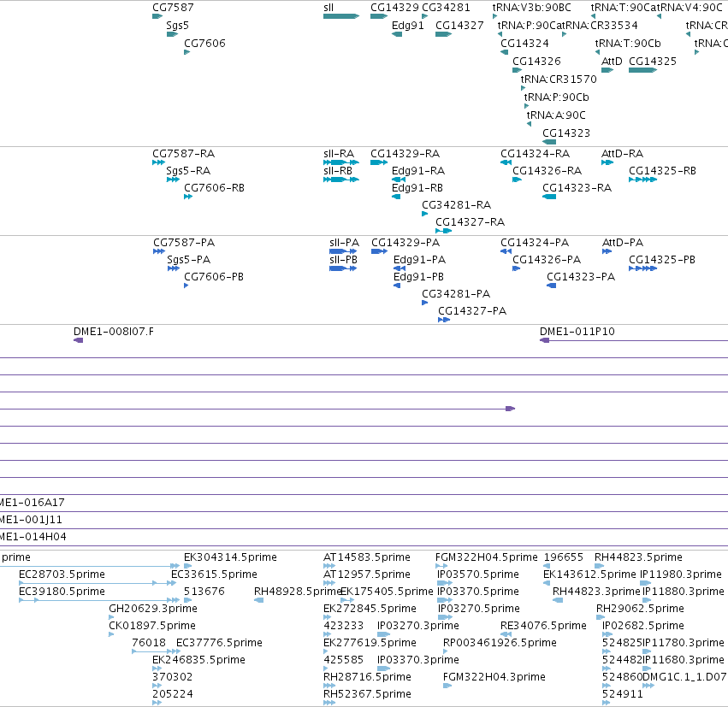
Task: Open the Edg91 gene label
Action: tap(408, 26)
